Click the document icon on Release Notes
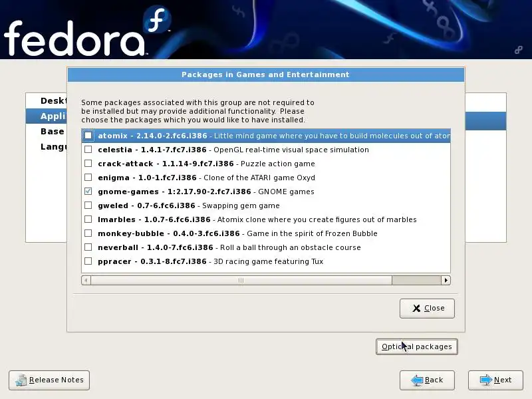Viewport: 532px width, 399px height. pos(21,380)
